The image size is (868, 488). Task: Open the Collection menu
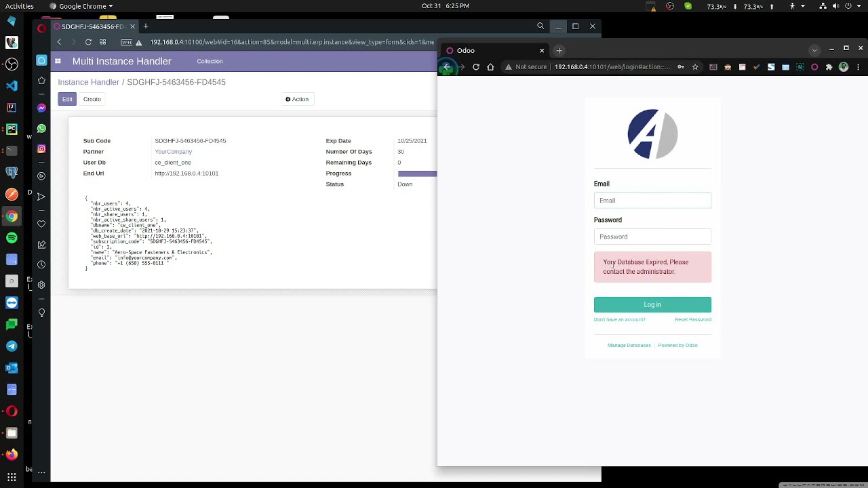[210, 61]
